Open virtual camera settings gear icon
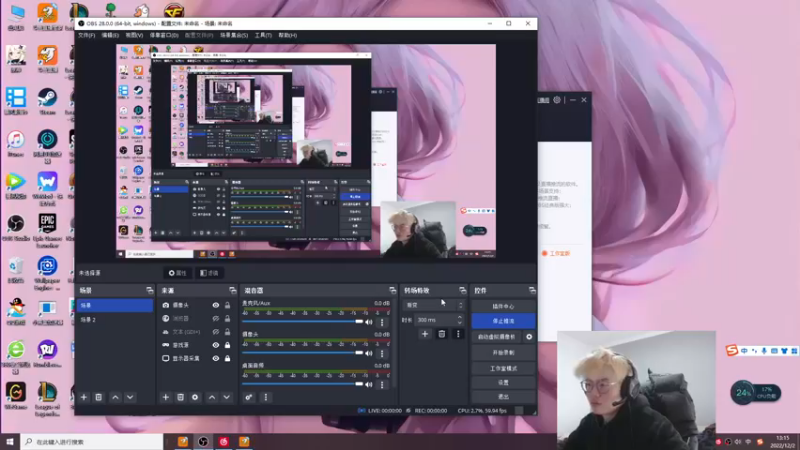This screenshot has height=450, width=800. tap(529, 337)
